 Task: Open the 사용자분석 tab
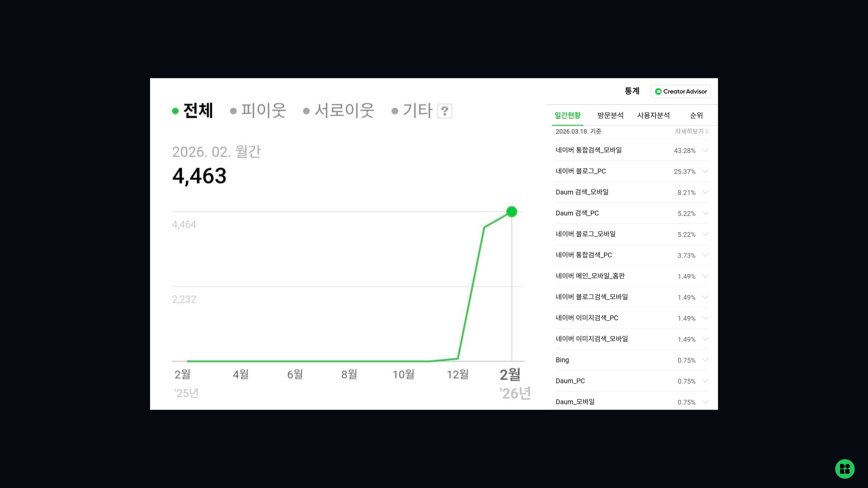coord(653,115)
